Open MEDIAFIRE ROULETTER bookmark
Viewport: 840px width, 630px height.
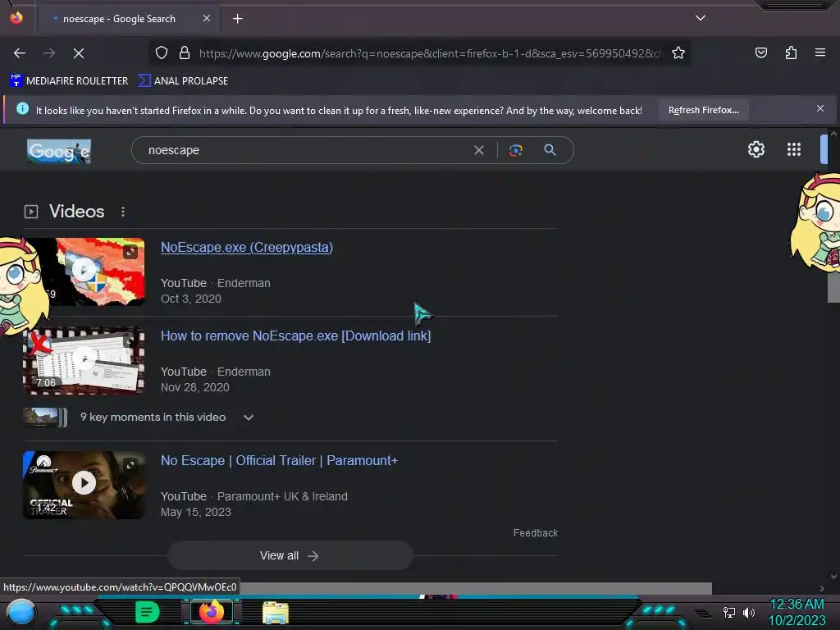69,81
